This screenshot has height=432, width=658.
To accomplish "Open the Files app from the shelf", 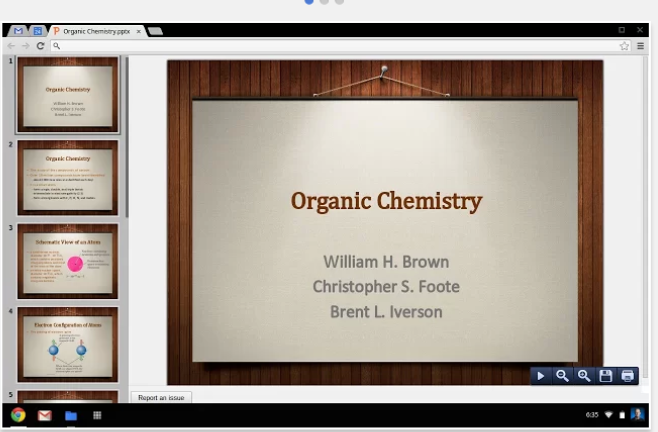I will click(x=71, y=416).
